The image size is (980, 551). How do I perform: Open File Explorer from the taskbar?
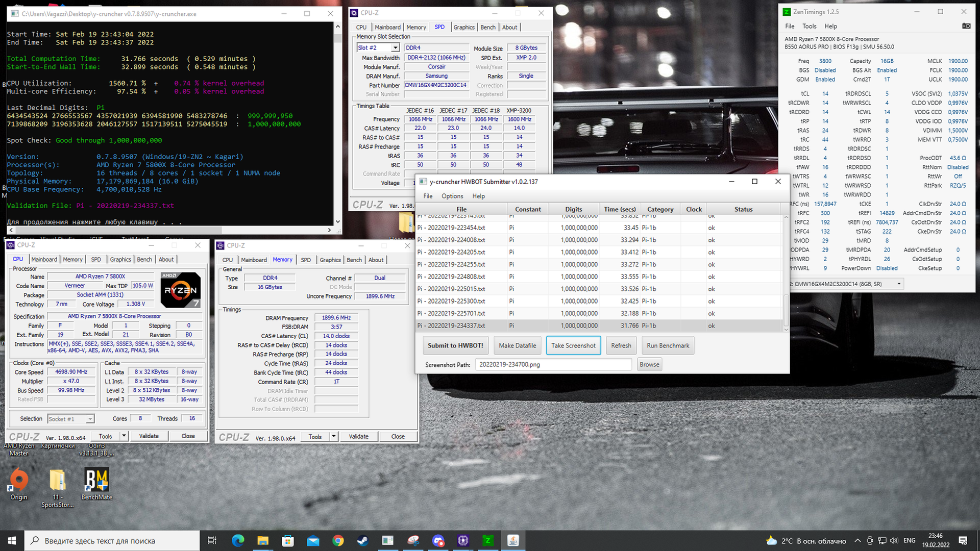[x=263, y=540]
